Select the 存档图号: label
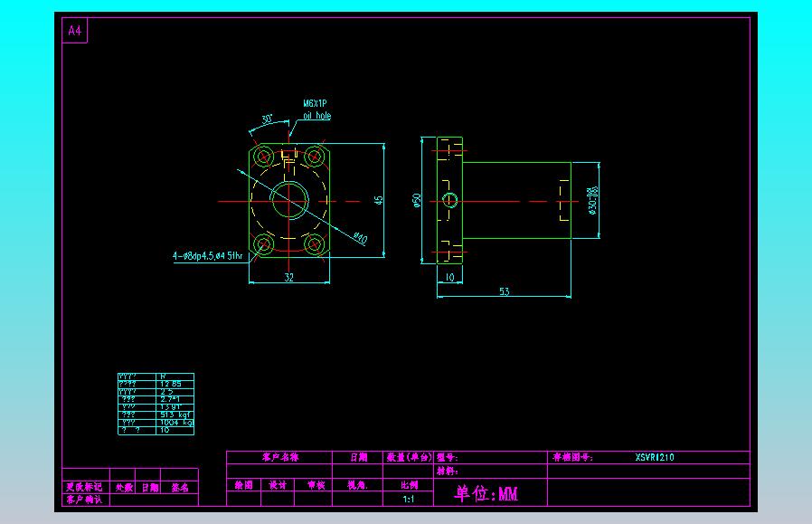812x524 pixels. (x=572, y=457)
